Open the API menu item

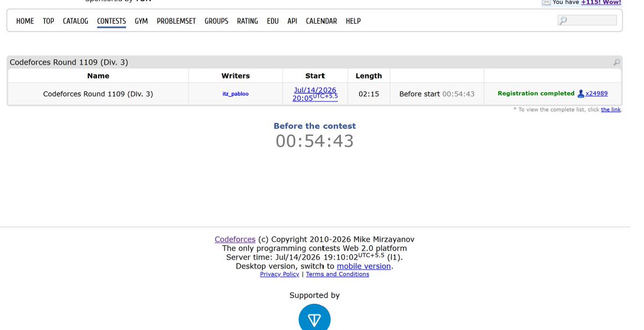point(292,21)
